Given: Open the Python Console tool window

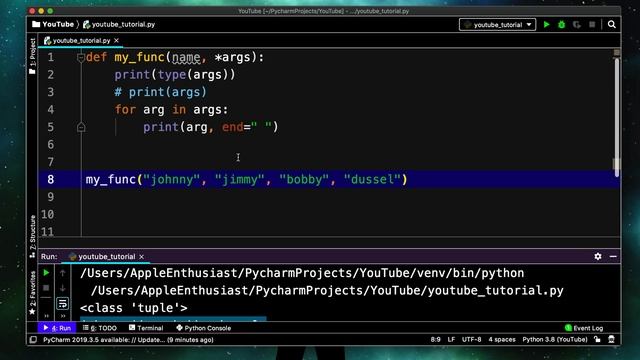Looking at the screenshot, I should coord(203,328).
